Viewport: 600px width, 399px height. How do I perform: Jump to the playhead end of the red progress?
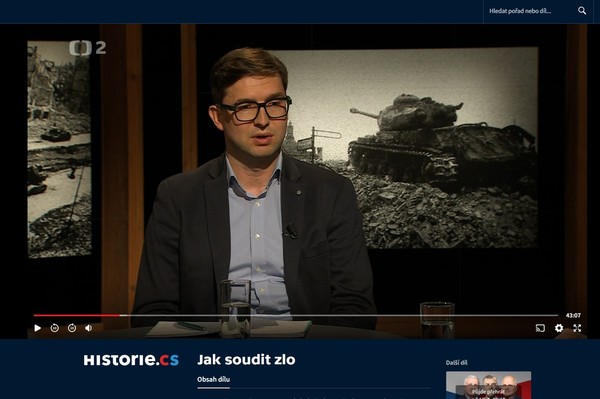[120, 316]
